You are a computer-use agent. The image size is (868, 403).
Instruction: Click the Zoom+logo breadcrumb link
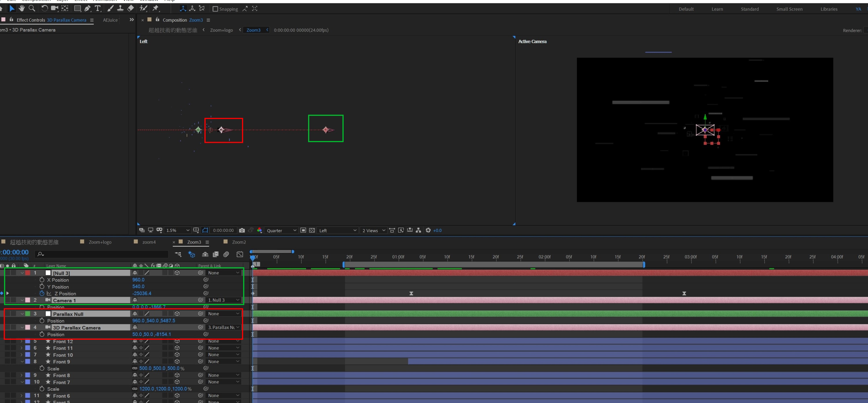(x=221, y=30)
